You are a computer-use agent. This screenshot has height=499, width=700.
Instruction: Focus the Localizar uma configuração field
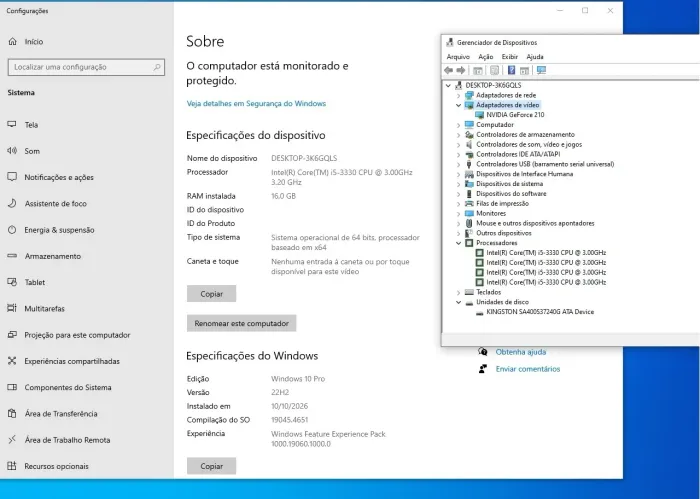click(x=86, y=67)
